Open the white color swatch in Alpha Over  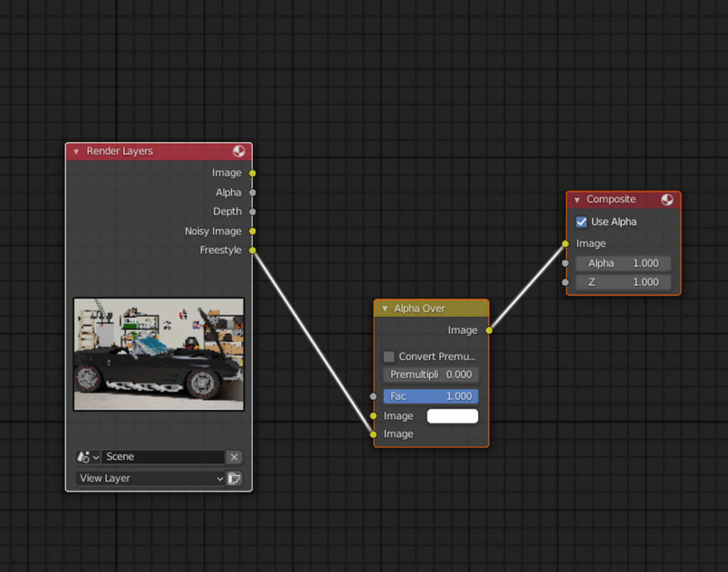[x=452, y=416]
